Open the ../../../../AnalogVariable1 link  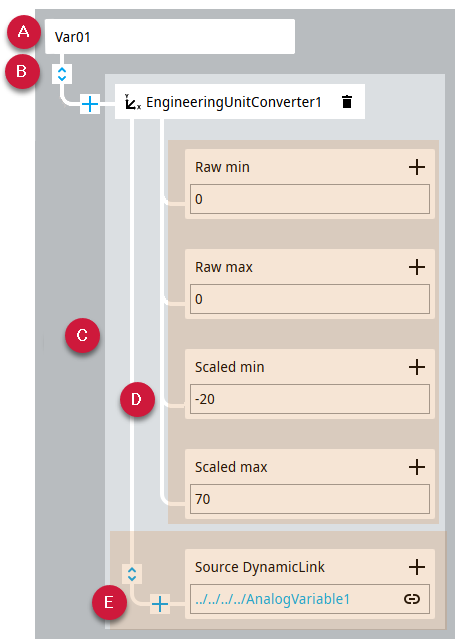coord(273,599)
